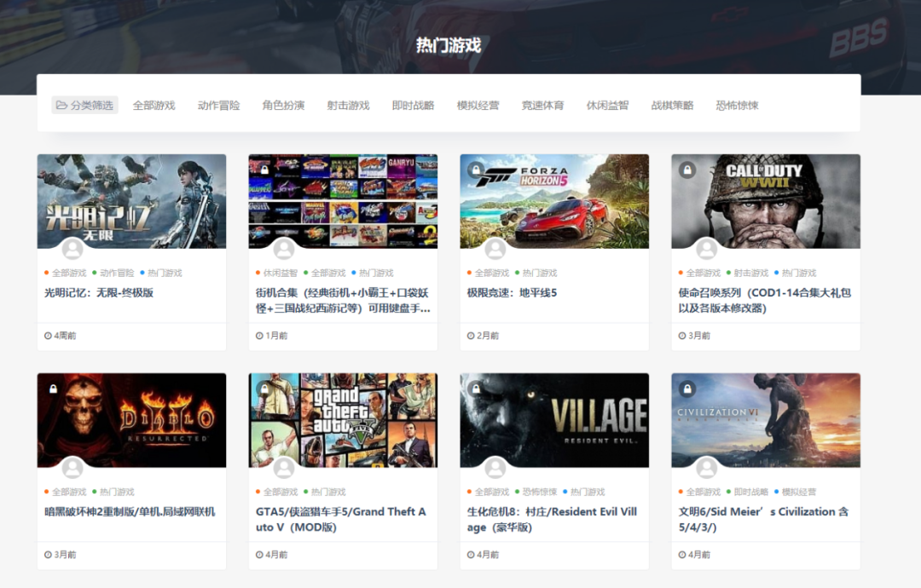Click author avatar on 生化危机8 card

pyautogui.click(x=495, y=468)
